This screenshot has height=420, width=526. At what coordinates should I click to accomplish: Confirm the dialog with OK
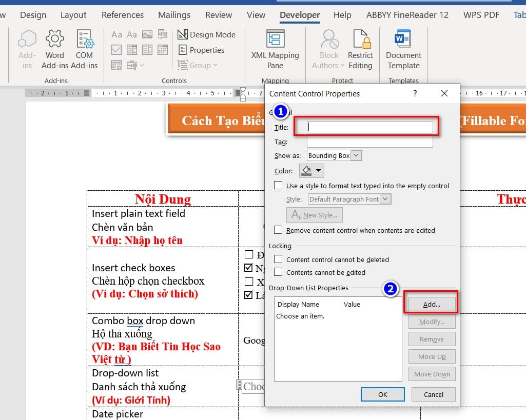382,394
